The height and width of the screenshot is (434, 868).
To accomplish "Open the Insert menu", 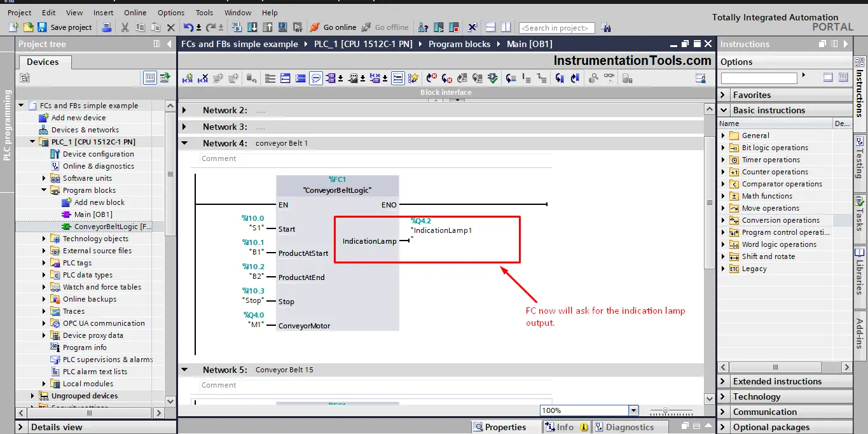I will 104,13.
